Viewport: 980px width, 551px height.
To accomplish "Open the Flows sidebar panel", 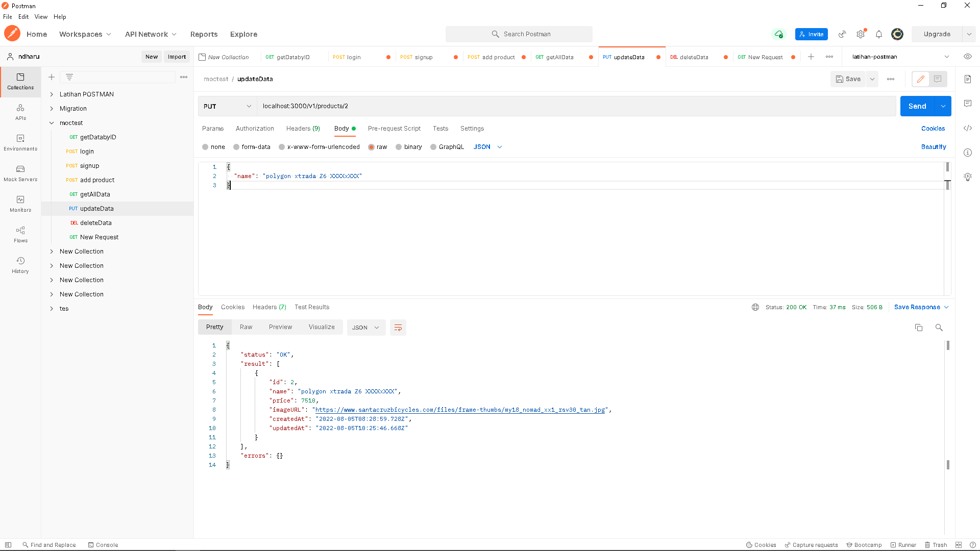I will point(20,235).
